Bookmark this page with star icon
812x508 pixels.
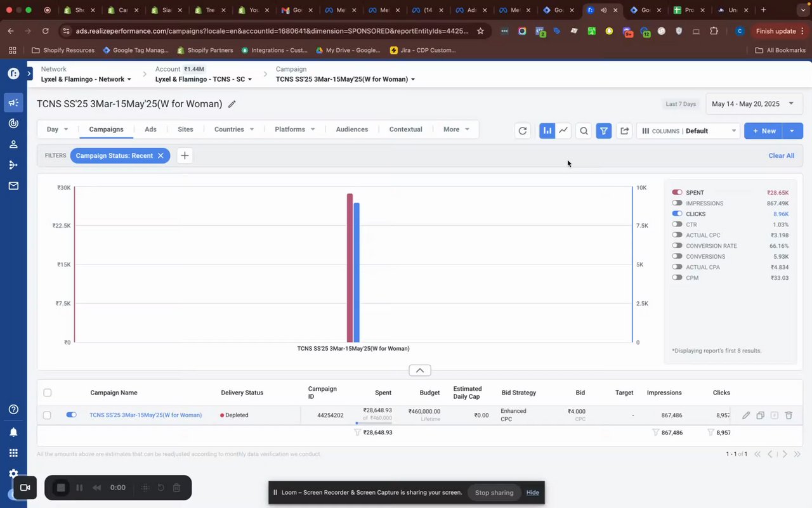pos(480,30)
